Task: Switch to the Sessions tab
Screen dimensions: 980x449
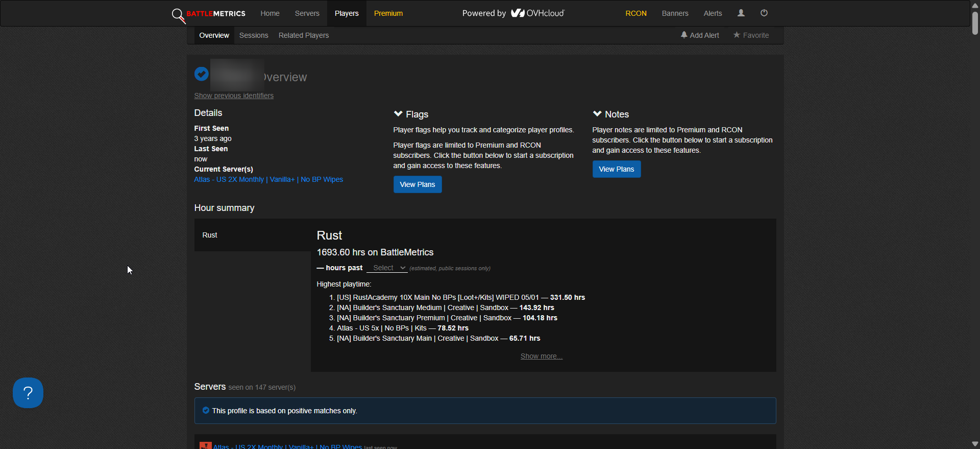Action: 254,35
